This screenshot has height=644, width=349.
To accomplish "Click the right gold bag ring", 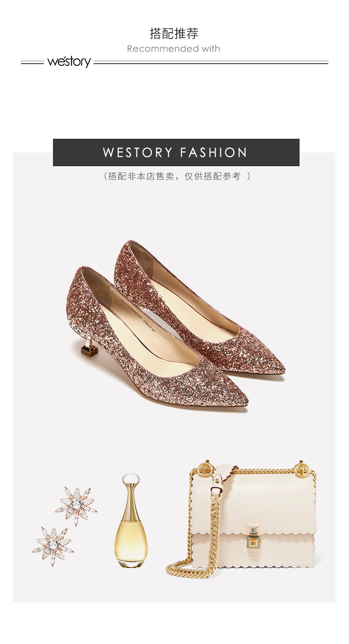I will pos(303,469).
